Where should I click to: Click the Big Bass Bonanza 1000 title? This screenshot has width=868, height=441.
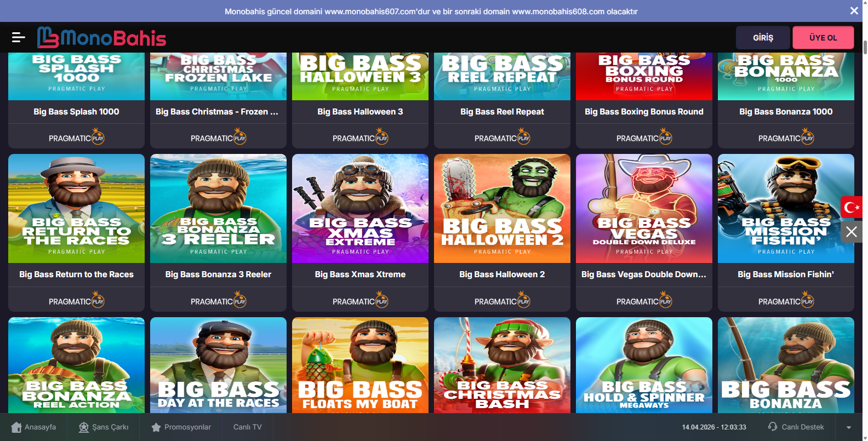(786, 112)
